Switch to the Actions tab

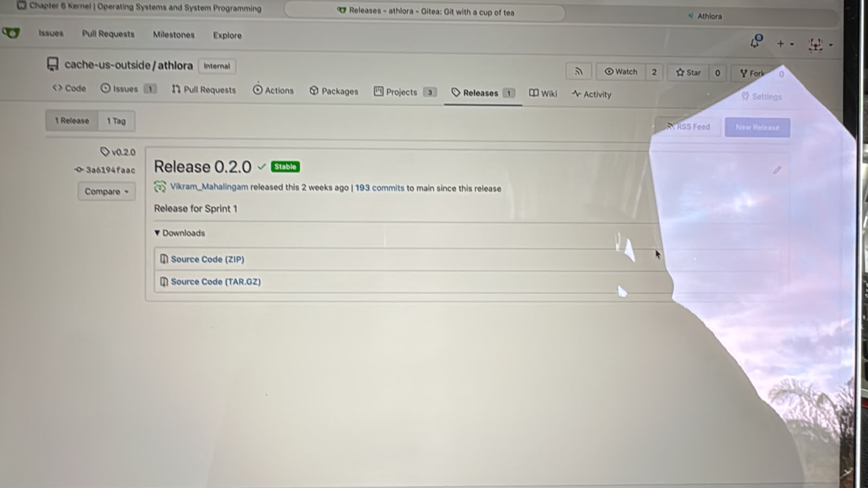(273, 91)
